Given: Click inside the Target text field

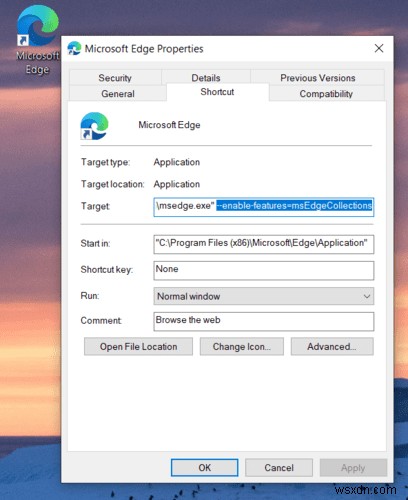Looking at the screenshot, I should 264,207.
